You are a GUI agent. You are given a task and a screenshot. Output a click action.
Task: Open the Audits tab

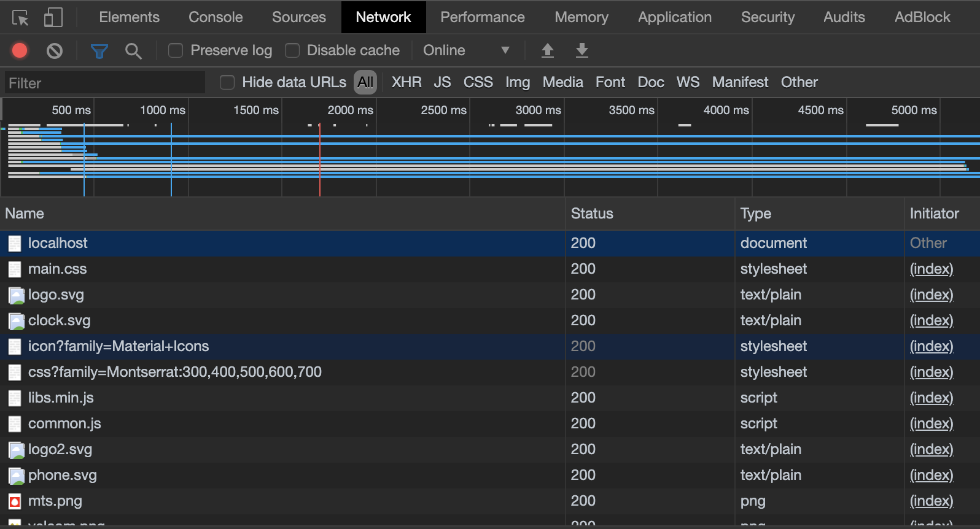point(844,17)
